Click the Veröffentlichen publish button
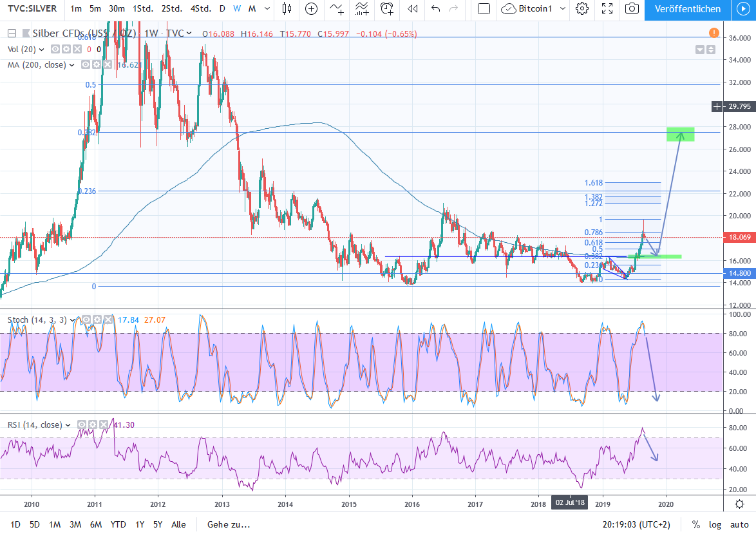This screenshot has height=534, width=756. 687,8
